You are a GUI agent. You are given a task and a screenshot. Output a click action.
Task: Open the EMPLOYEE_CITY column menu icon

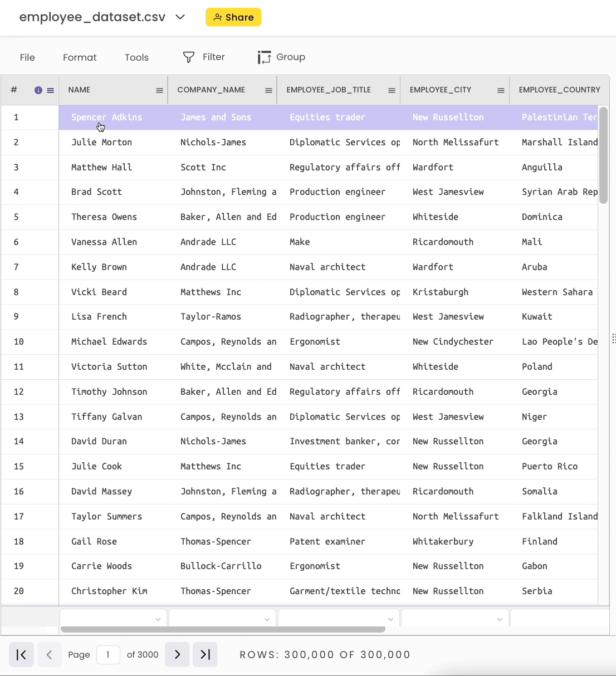[501, 90]
